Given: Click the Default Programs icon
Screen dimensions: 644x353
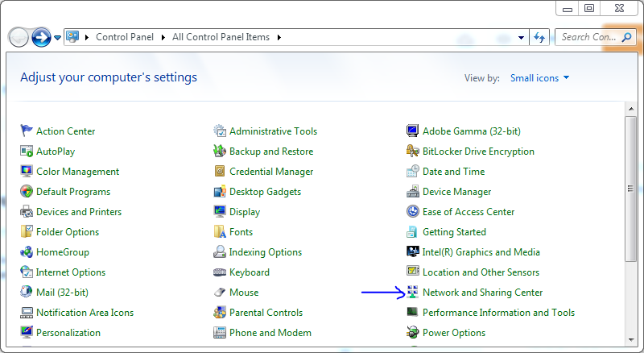Looking at the screenshot, I should click(27, 191).
